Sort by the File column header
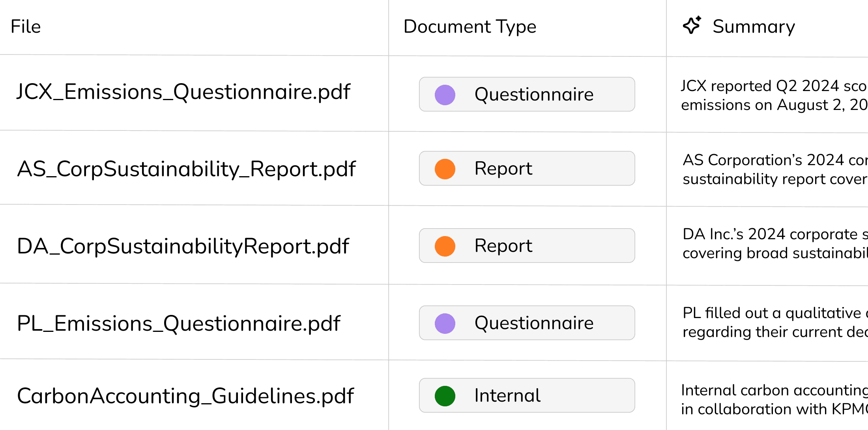Screen dimensions: 868x430 click(26, 26)
